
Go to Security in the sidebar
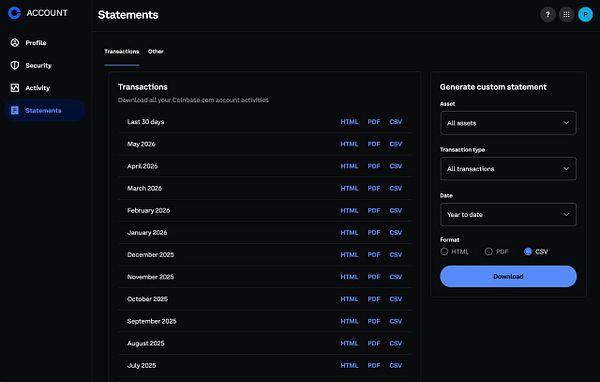click(x=45, y=65)
